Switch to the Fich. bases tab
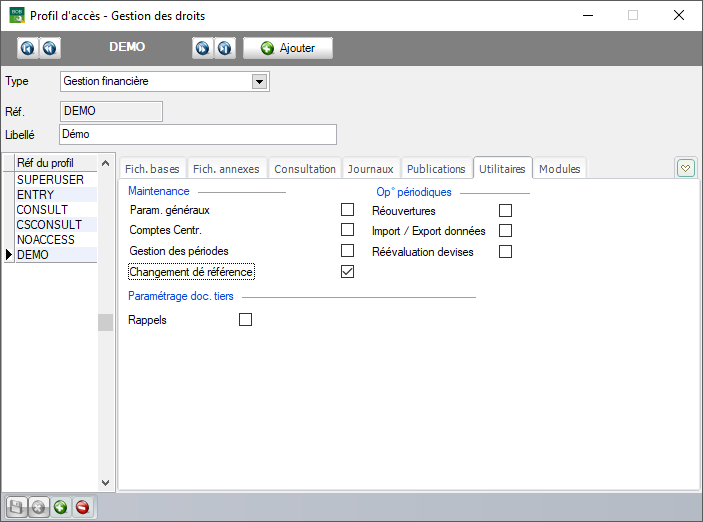The width and height of the screenshot is (703, 522). point(152,169)
